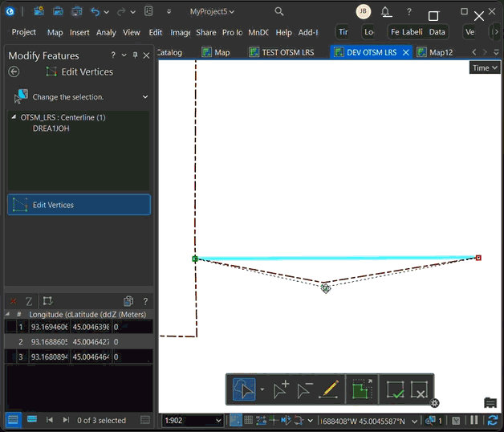The image size is (504, 432).
Task: Open the Map ribbon tab
Action: click(55, 32)
